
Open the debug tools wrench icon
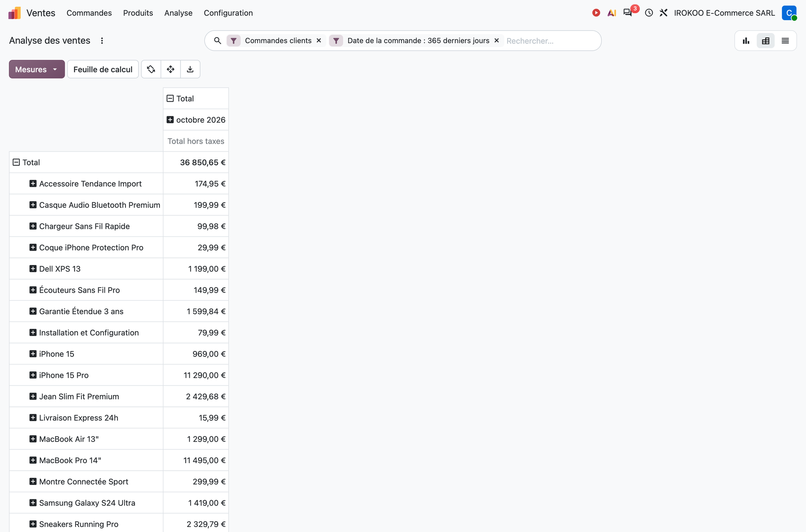pyautogui.click(x=663, y=13)
